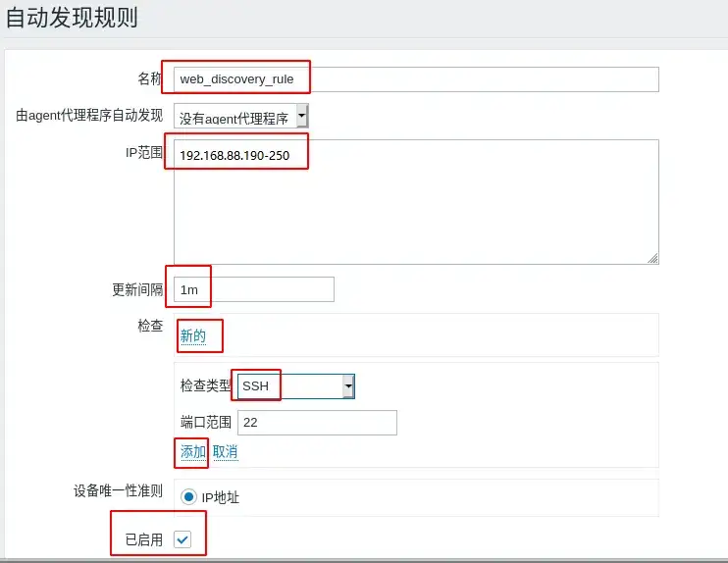
Task: Click the 名称 label
Action: click(x=150, y=78)
